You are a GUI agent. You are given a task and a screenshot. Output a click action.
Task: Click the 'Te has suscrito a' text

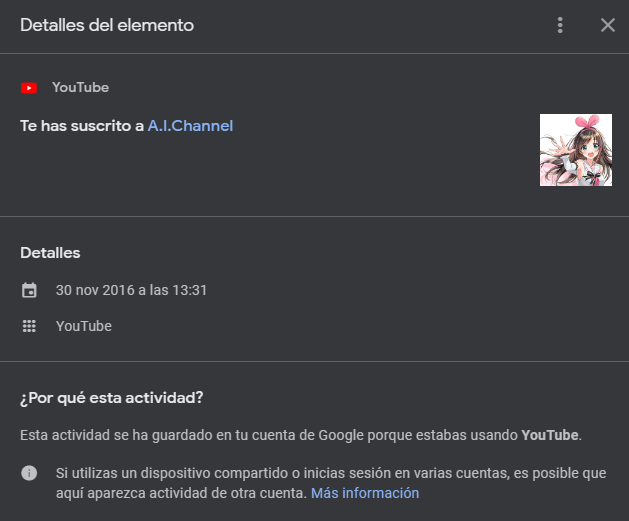pyautogui.click(x=82, y=126)
